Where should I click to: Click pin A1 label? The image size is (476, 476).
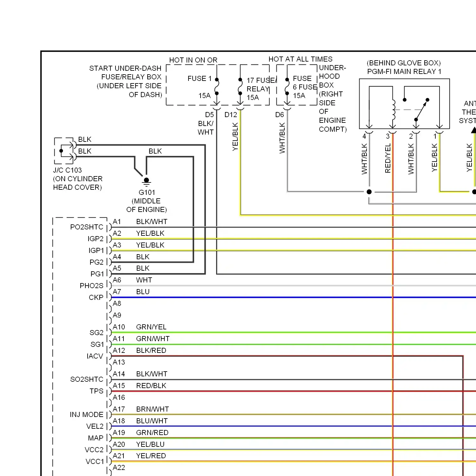117,221
